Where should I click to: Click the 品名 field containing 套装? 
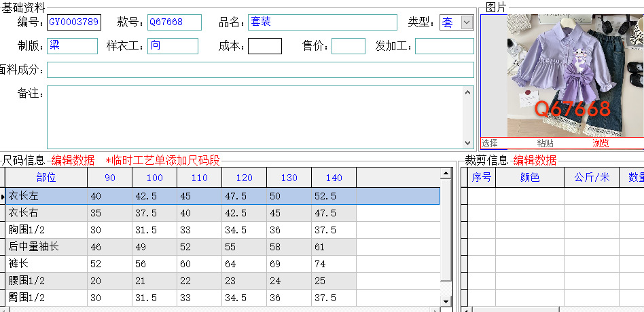(x=323, y=22)
